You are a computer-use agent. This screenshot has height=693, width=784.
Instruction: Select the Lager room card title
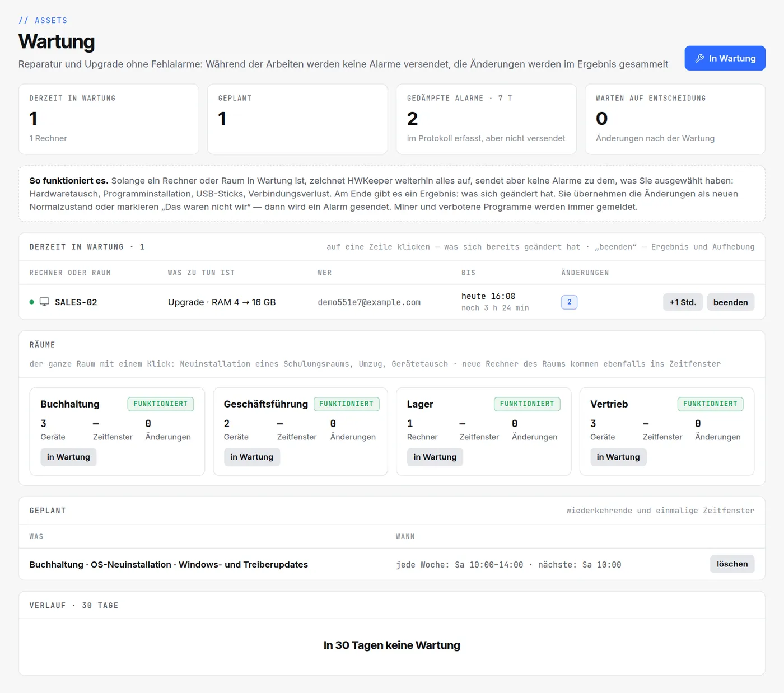pos(420,404)
